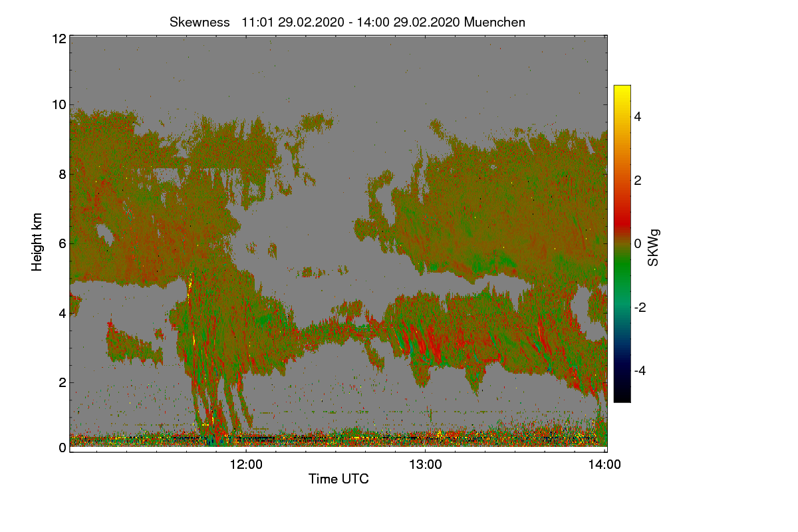This screenshot has width=798, height=532.
Task: Click the height axis label '12'
Action: coord(58,39)
